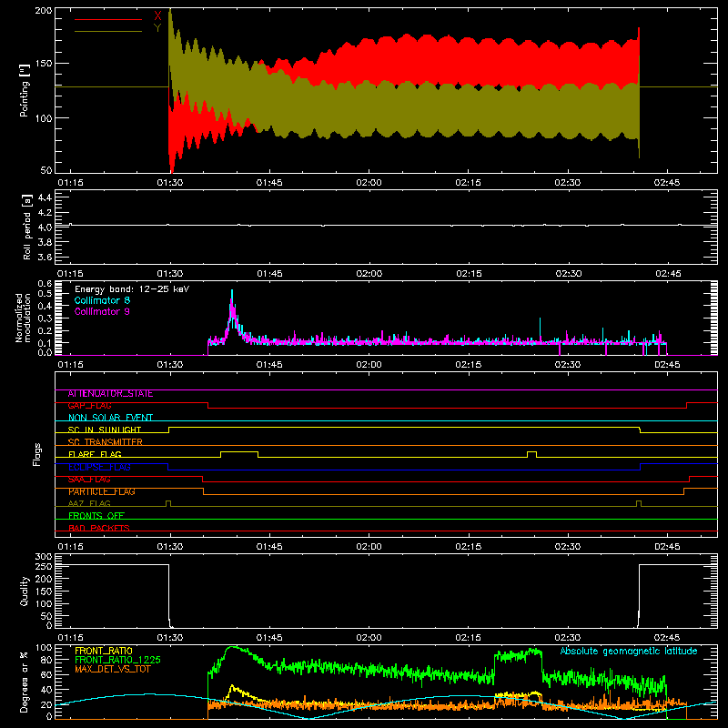Click the 300 tick on the Quality axis
Image resolution: width=728 pixels, height=728 pixels.
[x=43, y=557]
